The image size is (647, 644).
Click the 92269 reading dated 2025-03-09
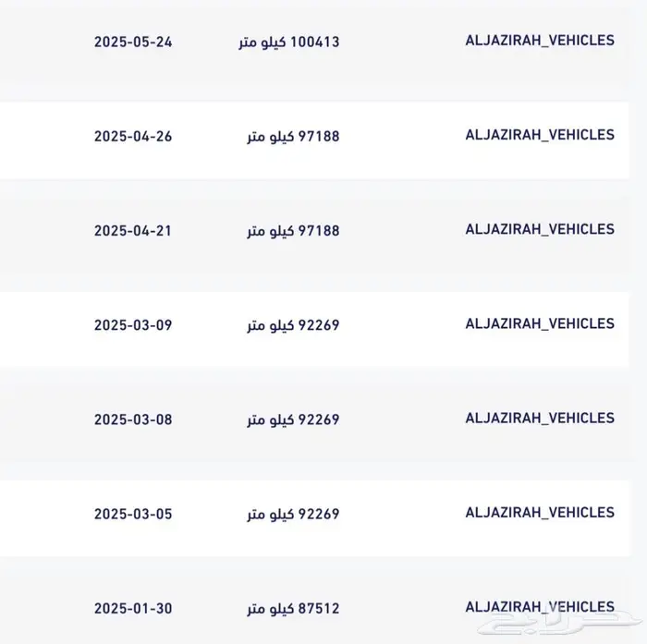coord(293,325)
